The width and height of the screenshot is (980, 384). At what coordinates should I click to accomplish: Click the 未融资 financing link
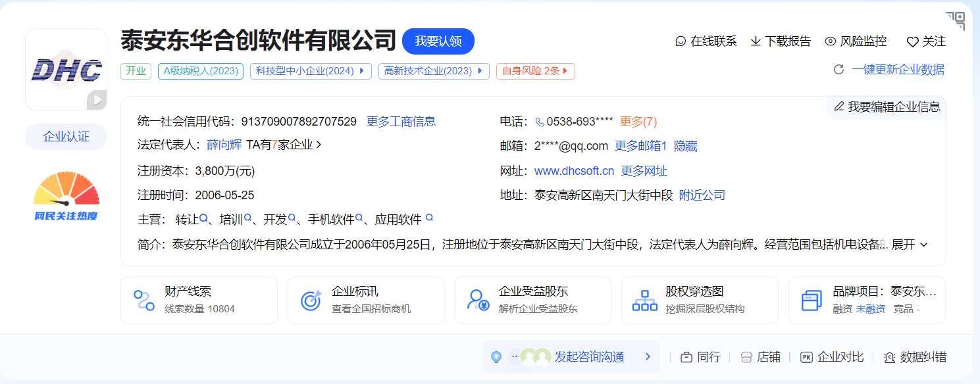coord(870,309)
